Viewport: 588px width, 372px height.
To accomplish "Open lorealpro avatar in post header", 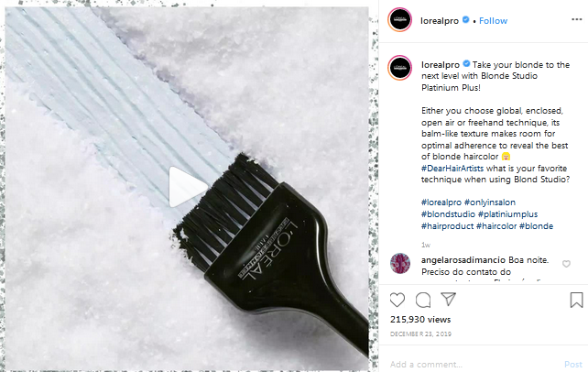I will 399,19.
